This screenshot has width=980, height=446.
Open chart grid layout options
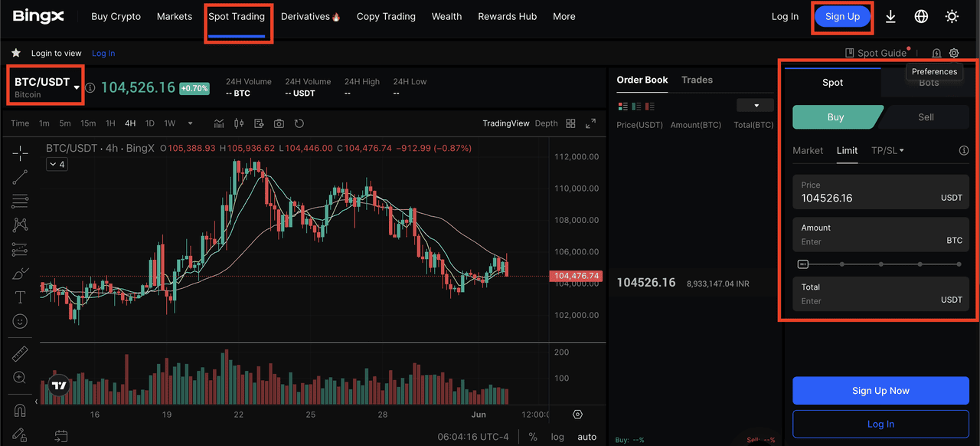[570, 123]
